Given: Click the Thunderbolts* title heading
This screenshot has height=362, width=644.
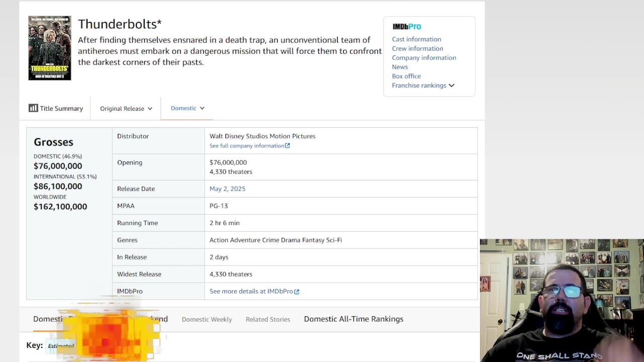Looking at the screenshot, I should click(x=120, y=24).
